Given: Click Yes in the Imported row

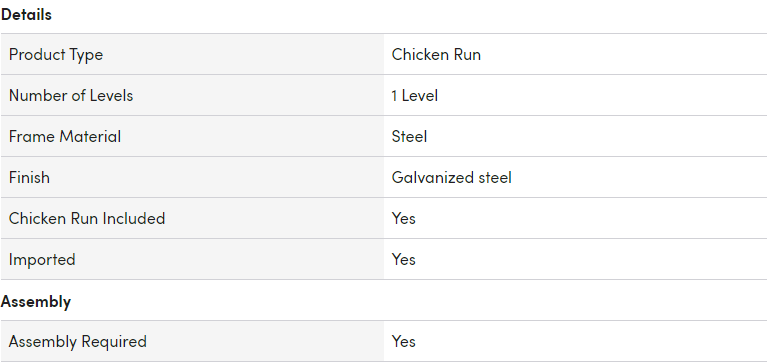Looking at the screenshot, I should [404, 259].
